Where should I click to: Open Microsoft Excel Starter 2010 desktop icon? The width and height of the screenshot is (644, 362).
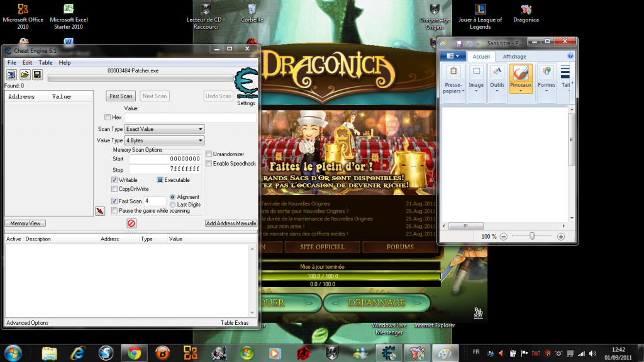tap(69, 16)
